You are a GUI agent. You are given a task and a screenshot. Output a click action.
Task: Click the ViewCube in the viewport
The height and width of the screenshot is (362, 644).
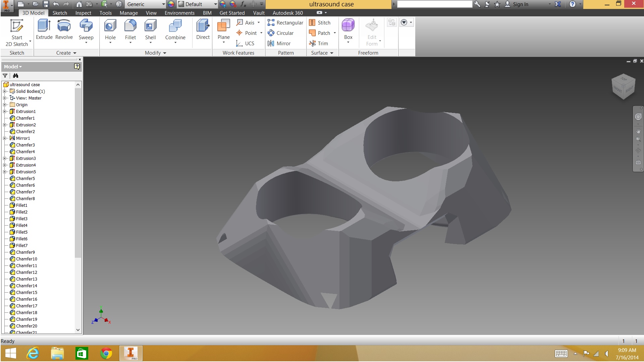623,86
